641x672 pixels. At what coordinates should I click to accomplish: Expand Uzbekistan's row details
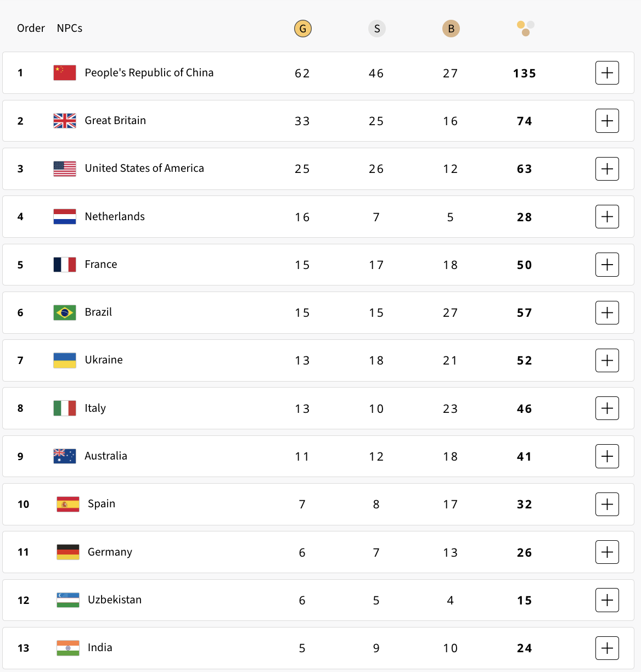[607, 600]
